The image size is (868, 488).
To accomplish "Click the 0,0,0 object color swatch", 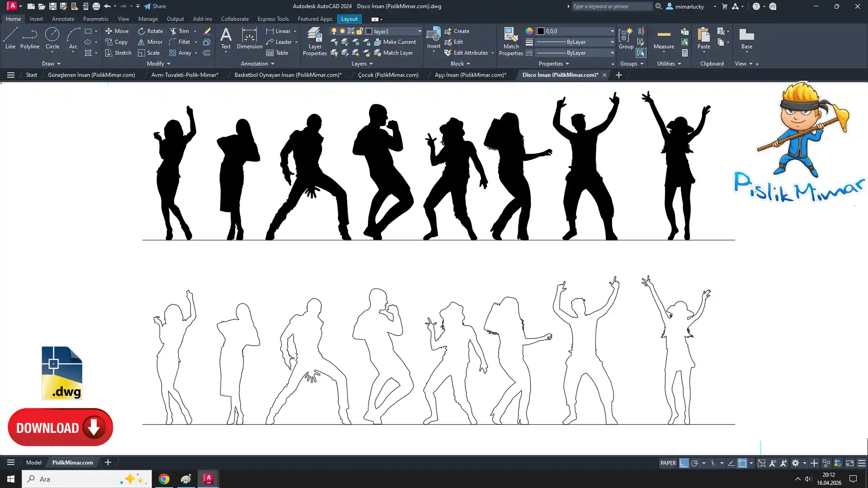I will 540,31.
